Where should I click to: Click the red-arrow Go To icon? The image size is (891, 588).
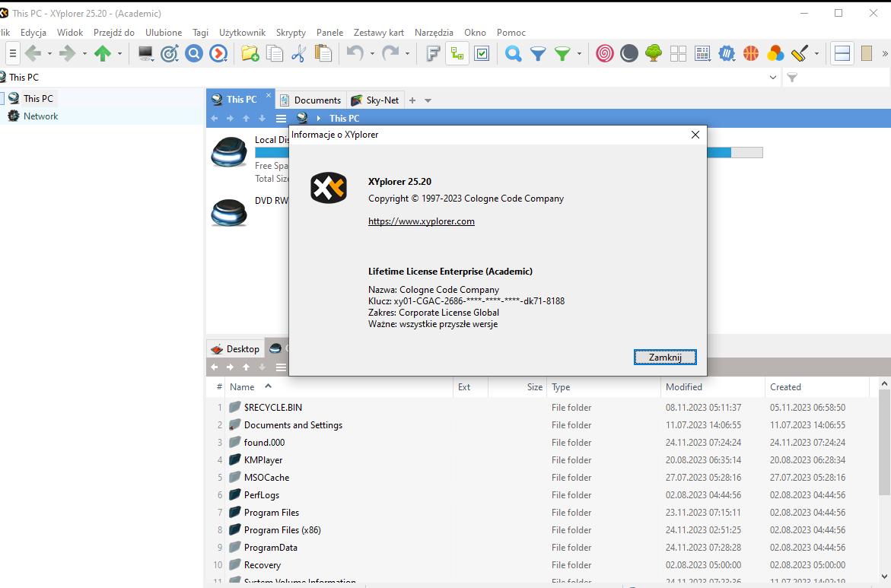pyautogui.click(x=218, y=54)
